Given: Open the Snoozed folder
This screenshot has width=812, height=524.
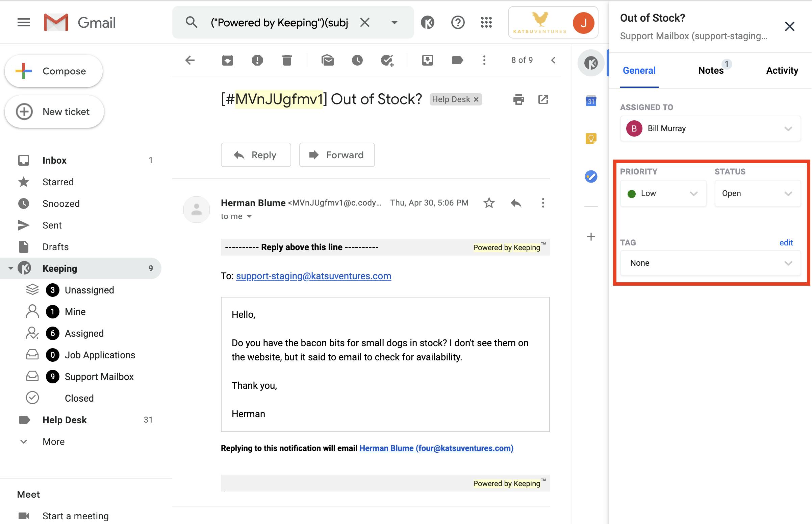Looking at the screenshot, I should click(80, 204).
